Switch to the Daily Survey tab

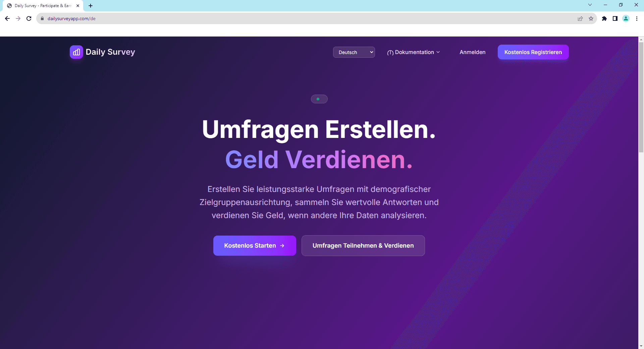pos(40,5)
